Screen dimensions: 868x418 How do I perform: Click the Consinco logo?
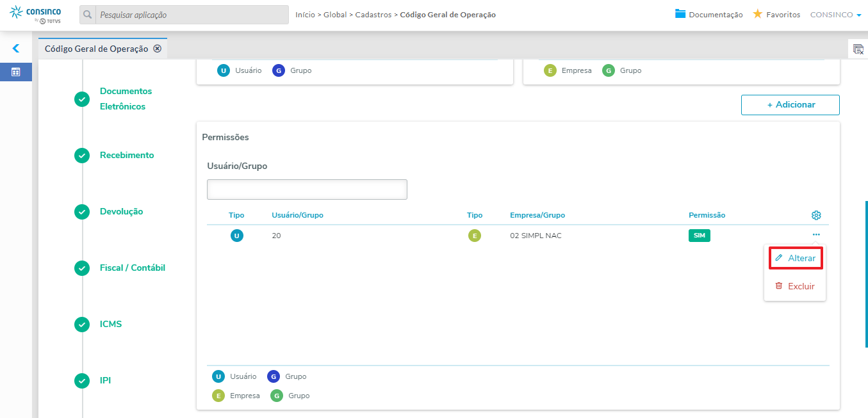[x=37, y=15]
